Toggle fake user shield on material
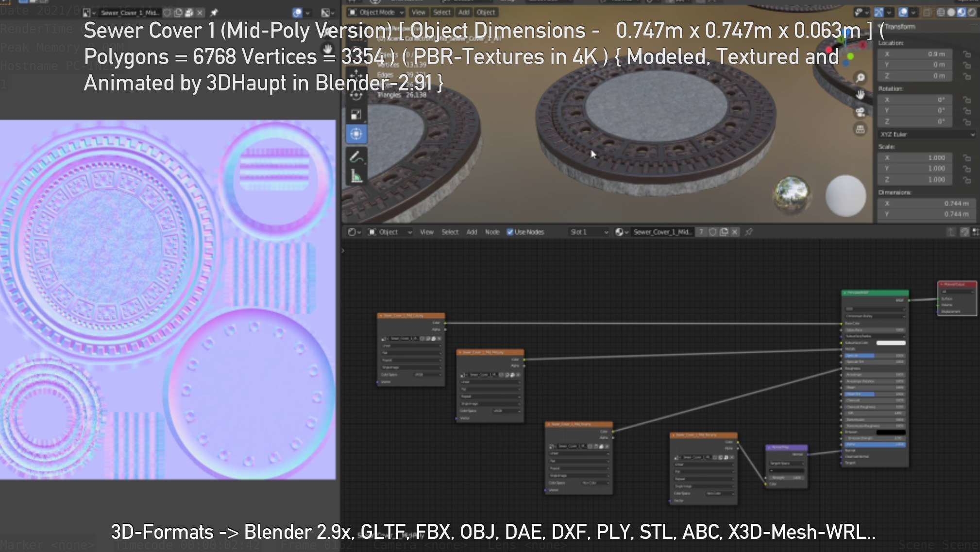The height and width of the screenshot is (552, 980). click(712, 232)
